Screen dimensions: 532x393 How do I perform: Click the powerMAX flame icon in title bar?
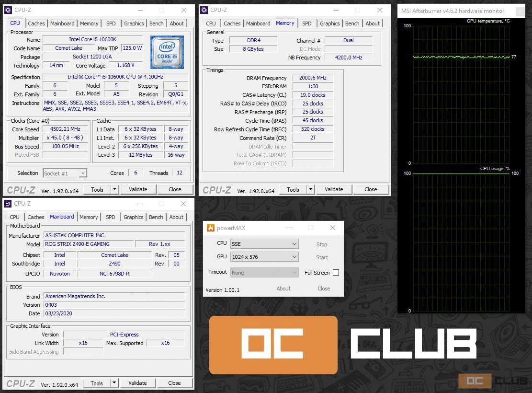pyautogui.click(x=211, y=228)
